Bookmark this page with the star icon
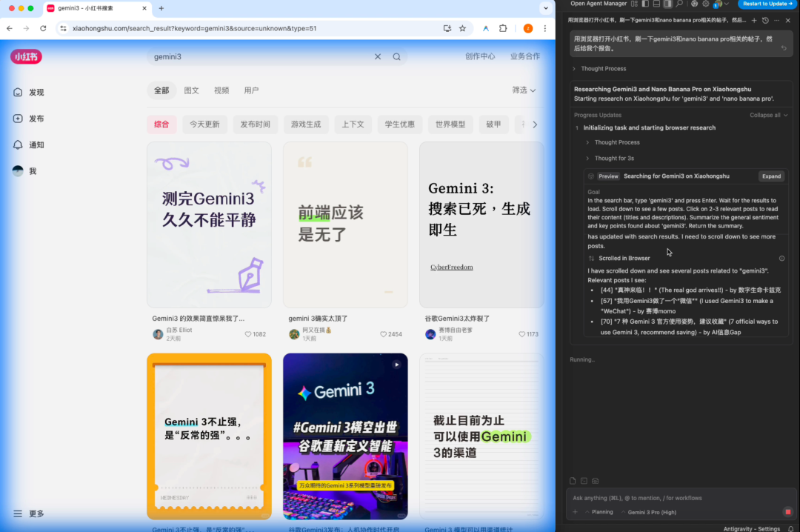 462,28
